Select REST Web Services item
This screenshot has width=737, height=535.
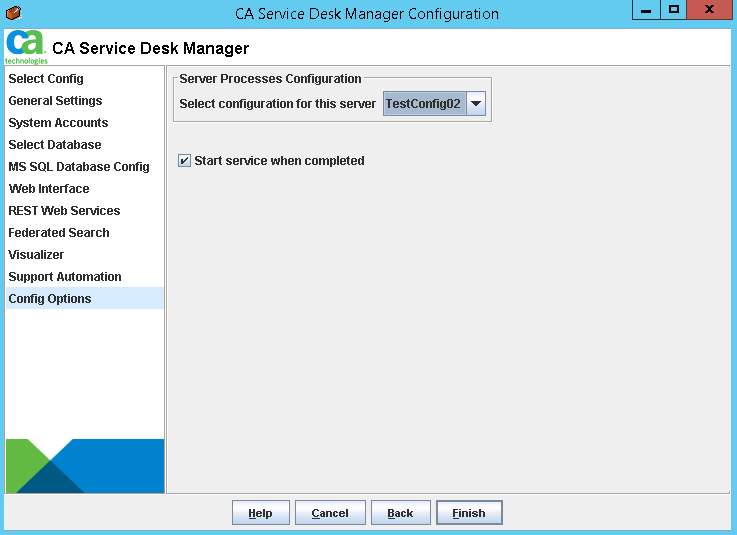pos(64,211)
